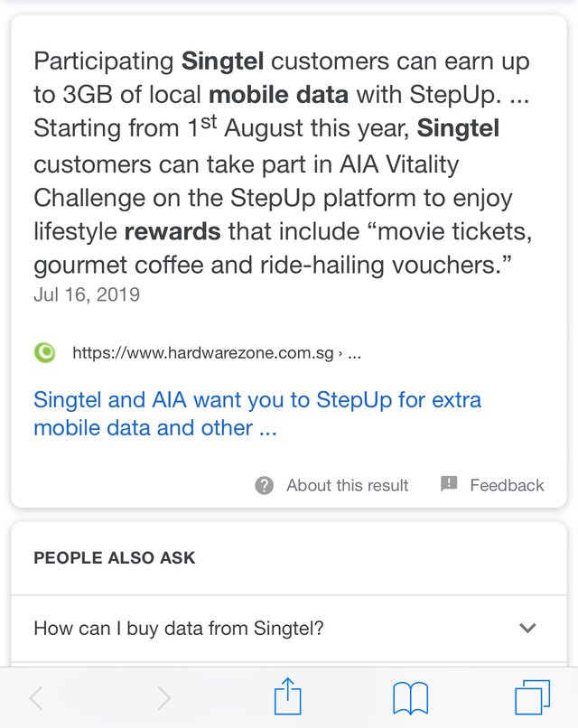Click the green HardwareZone favicon
This screenshot has height=728, width=578.
coord(44,353)
